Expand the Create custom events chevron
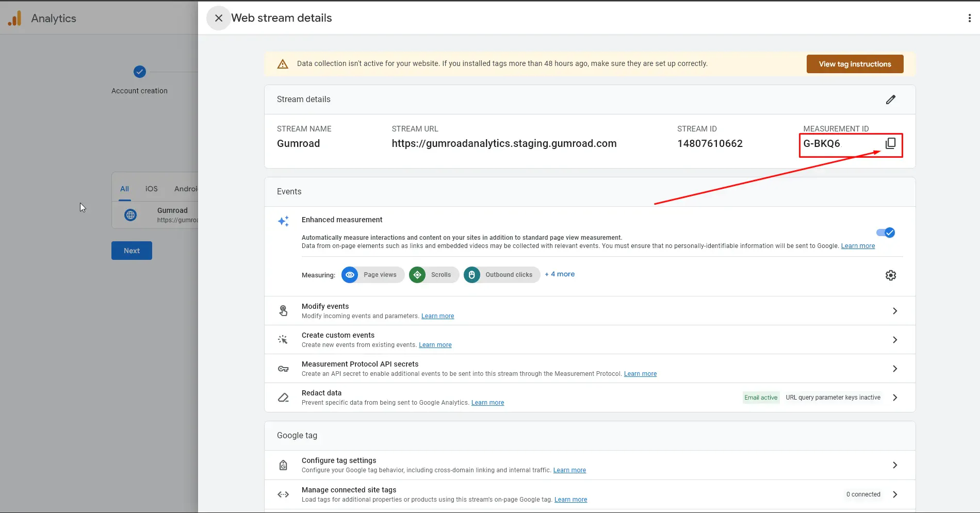980x513 pixels. click(x=895, y=340)
